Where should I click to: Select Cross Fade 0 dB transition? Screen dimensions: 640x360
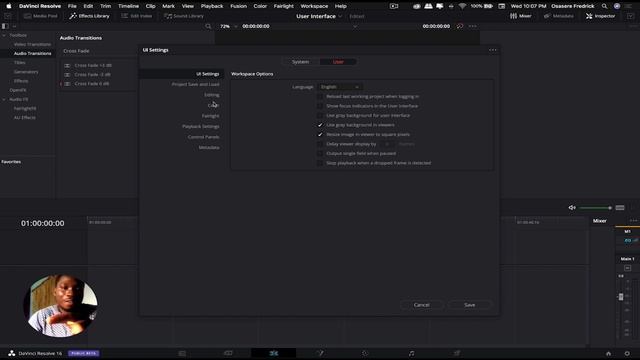[92, 84]
